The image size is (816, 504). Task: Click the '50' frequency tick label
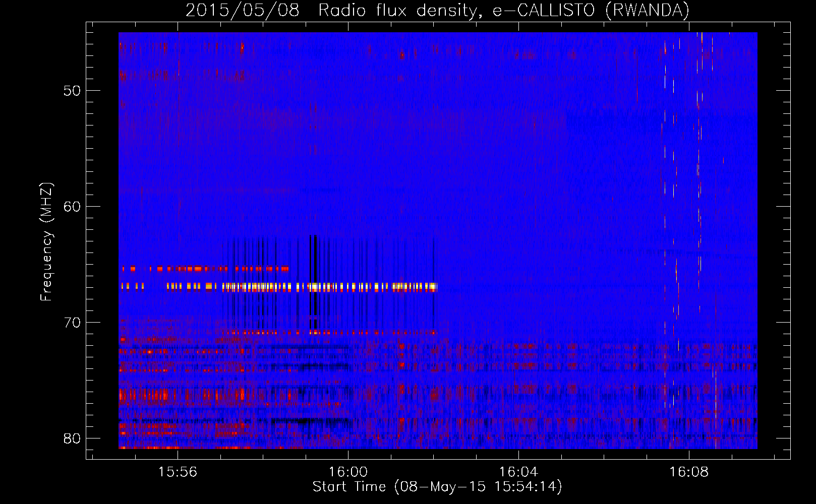point(72,91)
